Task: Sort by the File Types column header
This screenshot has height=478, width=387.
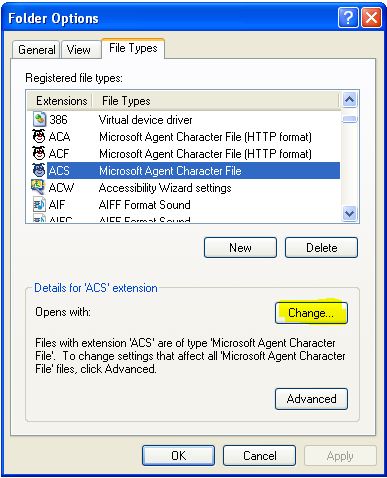Action: point(216,101)
